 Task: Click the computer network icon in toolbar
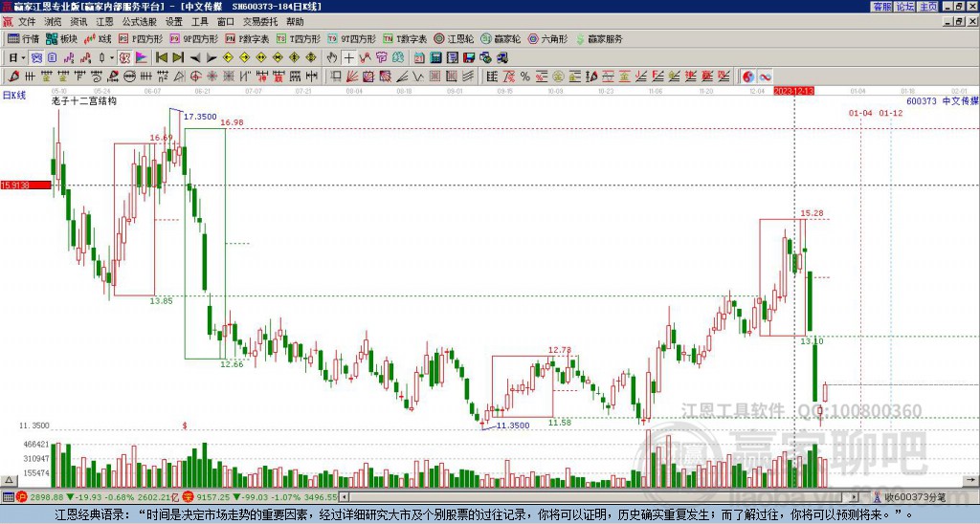502,57
